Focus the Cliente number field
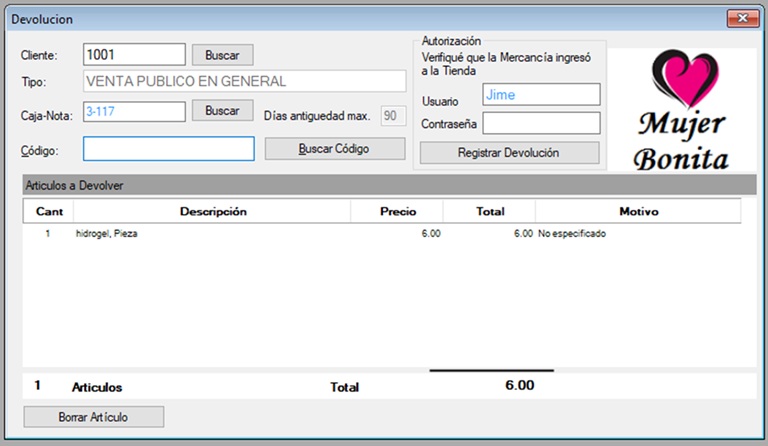768x446 pixels. [134, 54]
